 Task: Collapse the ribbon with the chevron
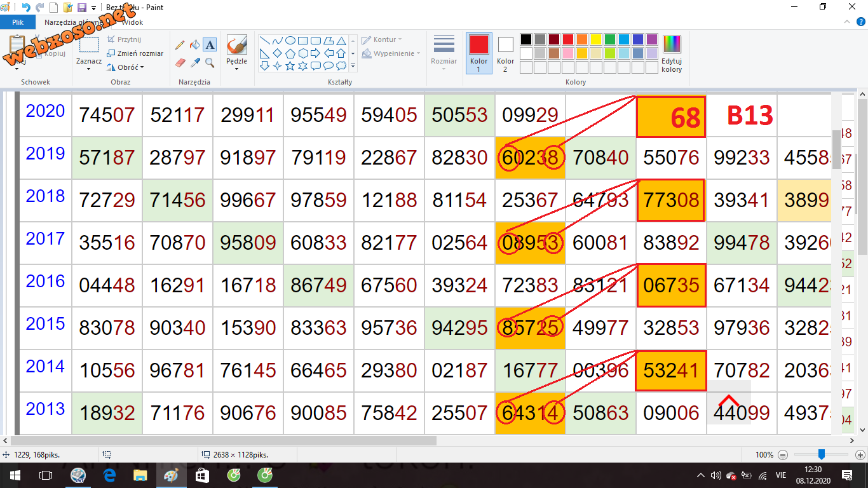pos(848,22)
